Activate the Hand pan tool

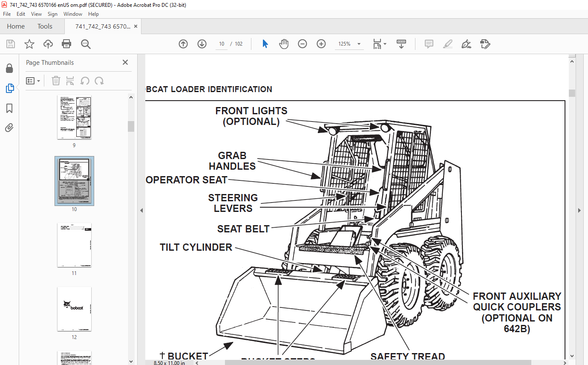284,44
